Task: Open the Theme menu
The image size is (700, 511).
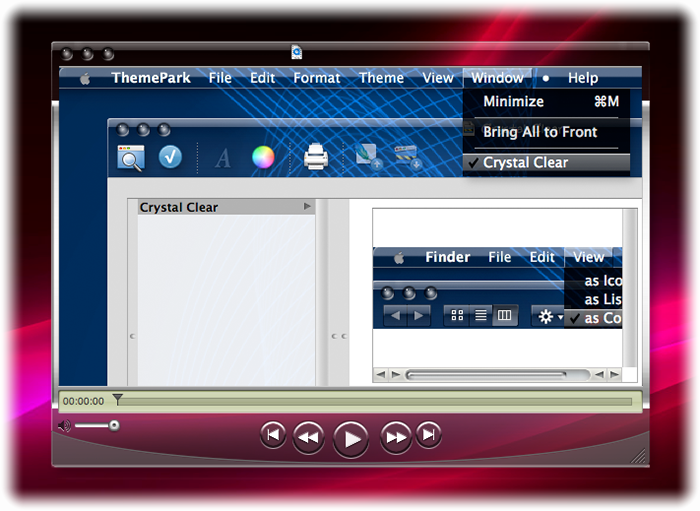Action: [381, 78]
